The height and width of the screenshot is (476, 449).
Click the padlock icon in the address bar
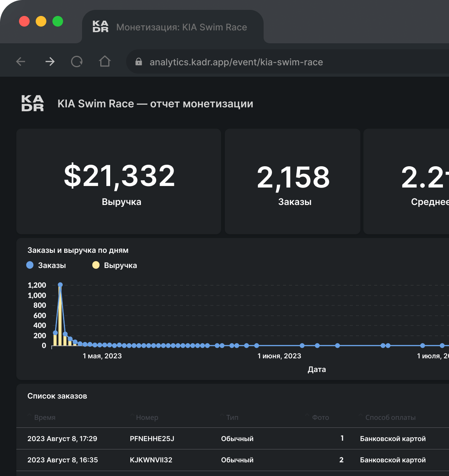(x=139, y=62)
